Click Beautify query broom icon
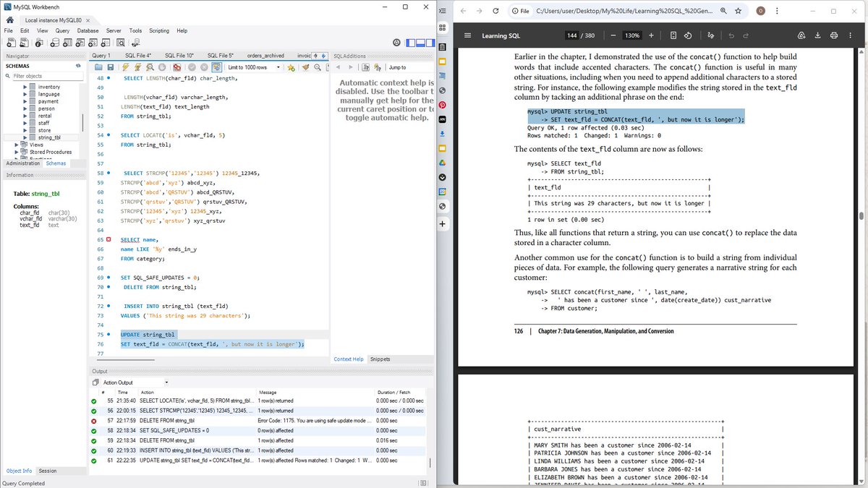 pyautogui.click(x=306, y=67)
